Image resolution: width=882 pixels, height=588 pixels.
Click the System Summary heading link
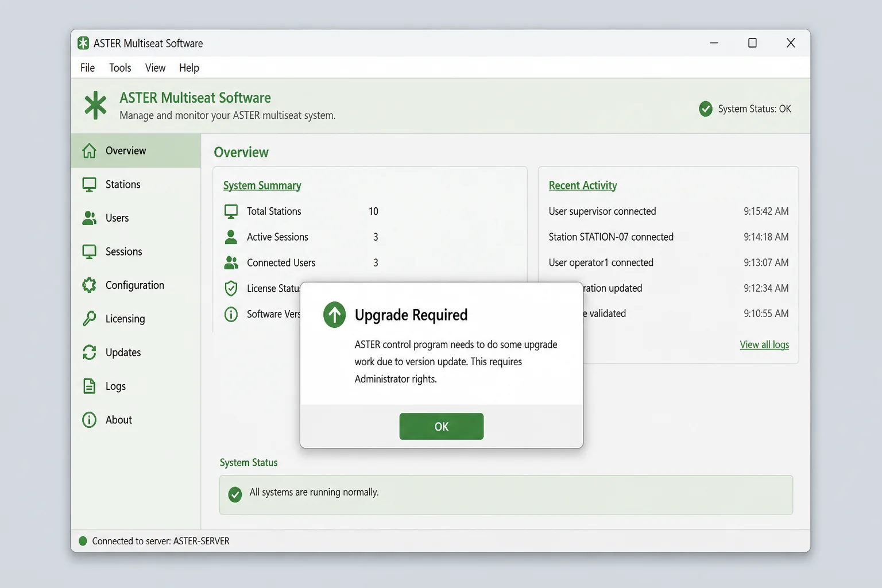tap(262, 185)
